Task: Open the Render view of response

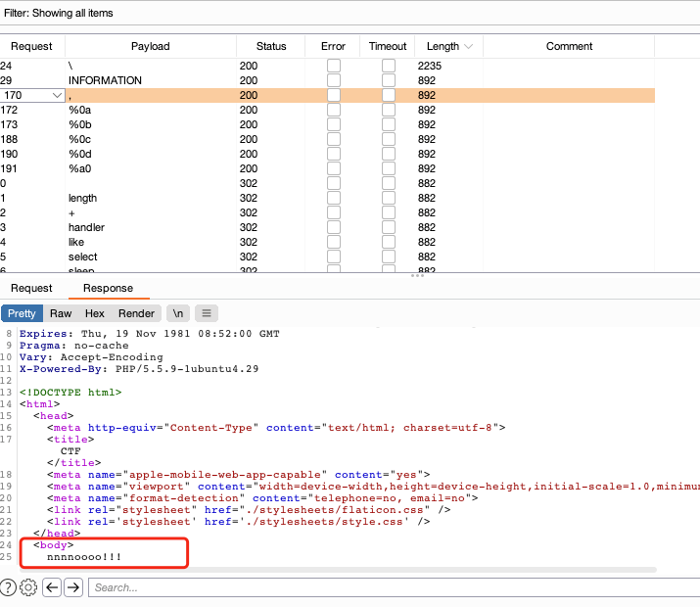Action: (136, 313)
